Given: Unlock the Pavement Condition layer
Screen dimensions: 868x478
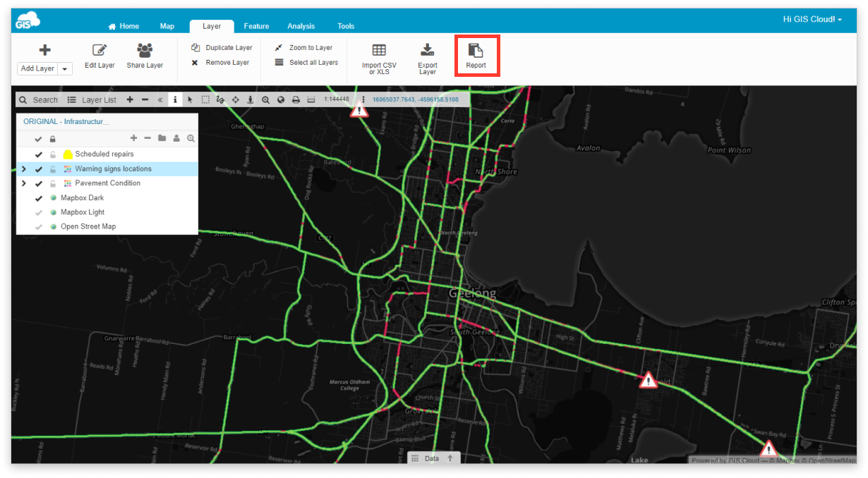Looking at the screenshot, I should [x=52, y=183].
